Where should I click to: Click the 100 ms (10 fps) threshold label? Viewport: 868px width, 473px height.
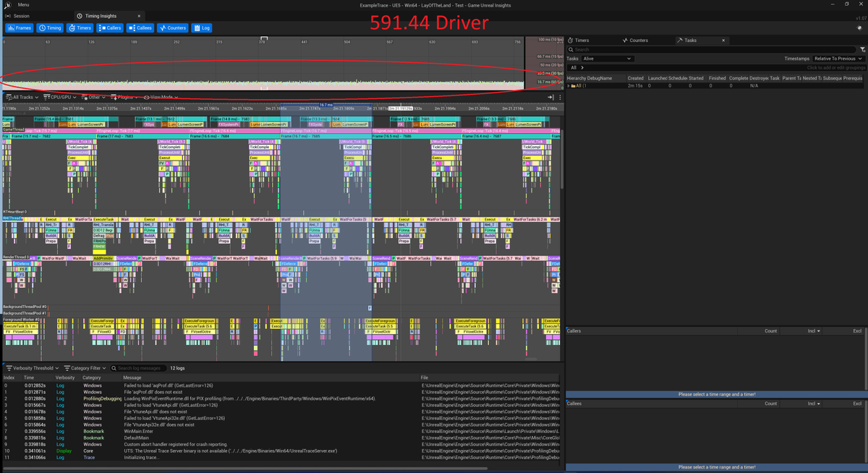click(550, 39)
